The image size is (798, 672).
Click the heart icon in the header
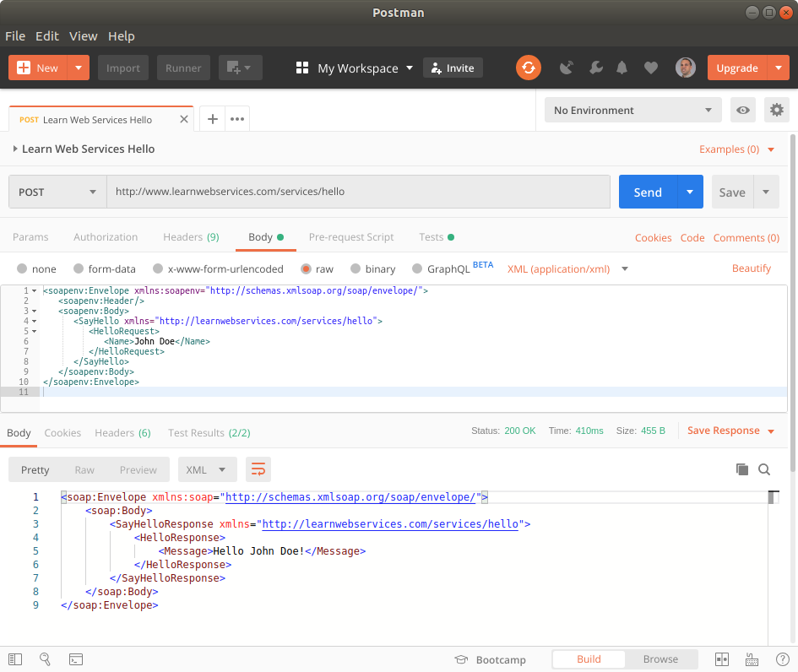[651, 68]
